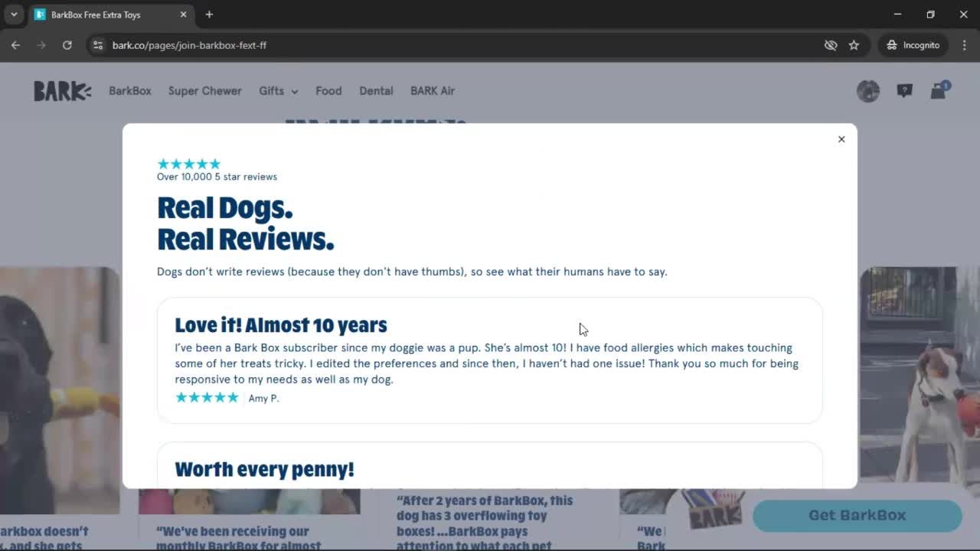Click the 'Real Dogs. Real Reviews.' heading
The width and height of the screenshot is (980, 551).
pyautogui.click(x=246, y=223)
